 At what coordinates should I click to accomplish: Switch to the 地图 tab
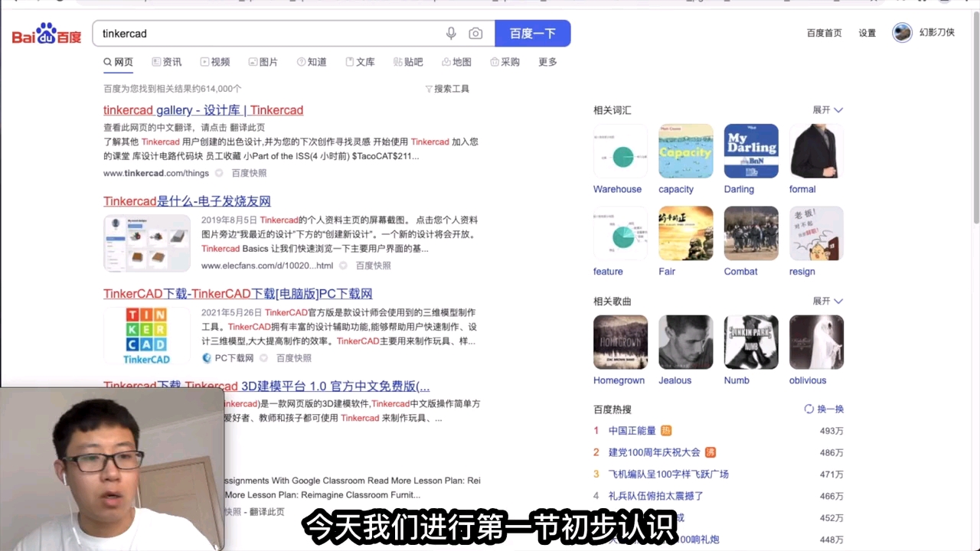[456, 62]
